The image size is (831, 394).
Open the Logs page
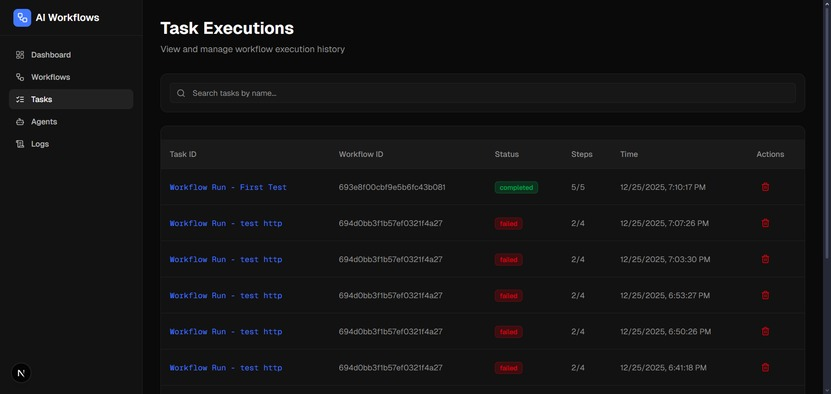point(71,144)
